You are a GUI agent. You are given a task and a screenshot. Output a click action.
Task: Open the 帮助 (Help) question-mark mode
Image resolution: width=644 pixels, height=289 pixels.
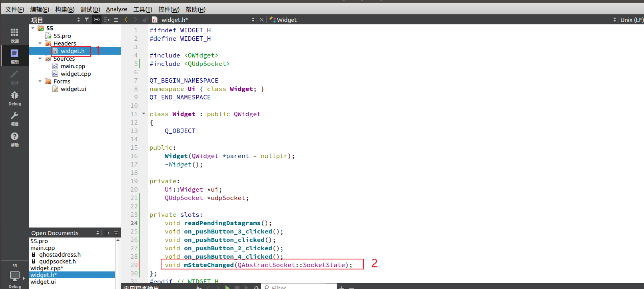[14, 139]
